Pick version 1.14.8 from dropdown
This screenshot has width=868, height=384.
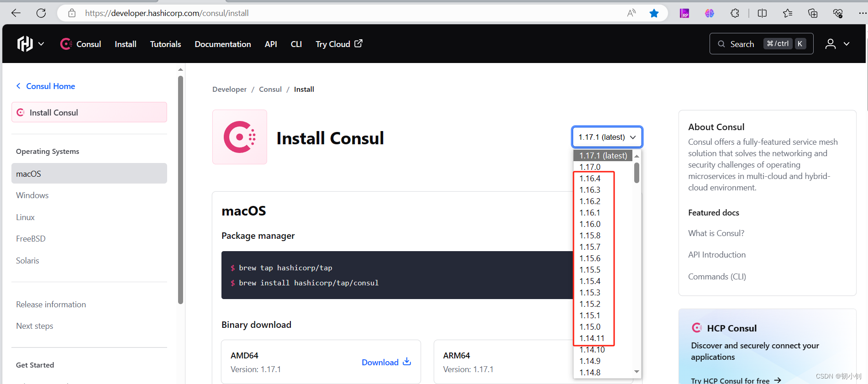click(x=603, y=373)
